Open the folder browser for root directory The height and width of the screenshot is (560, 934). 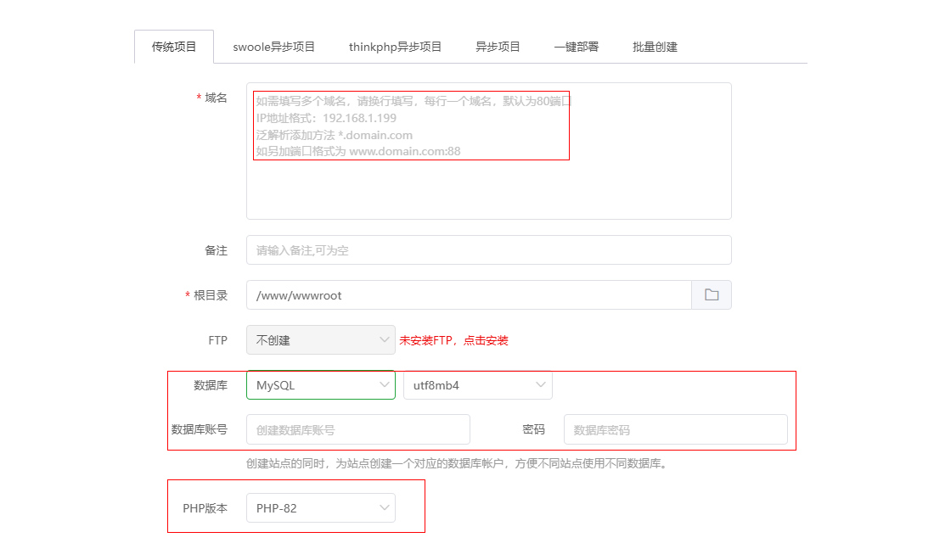click(712, 295)
